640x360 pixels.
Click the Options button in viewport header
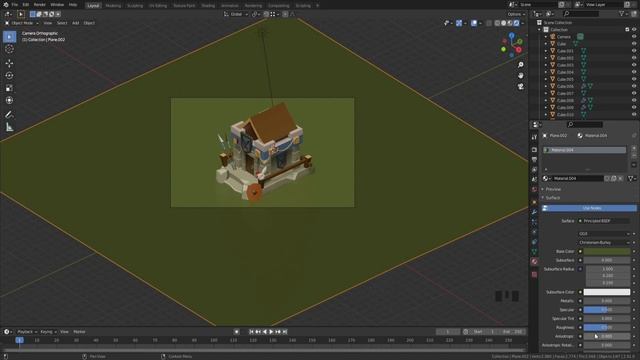[x=516, y=14]
